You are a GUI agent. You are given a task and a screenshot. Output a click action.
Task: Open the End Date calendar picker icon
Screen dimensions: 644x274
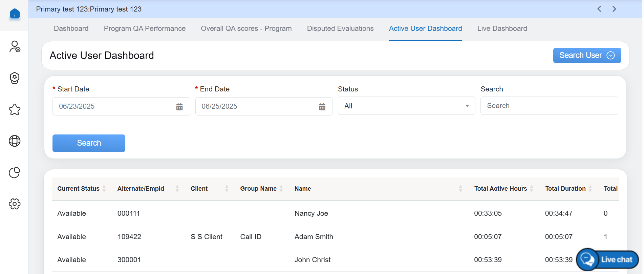322,107
